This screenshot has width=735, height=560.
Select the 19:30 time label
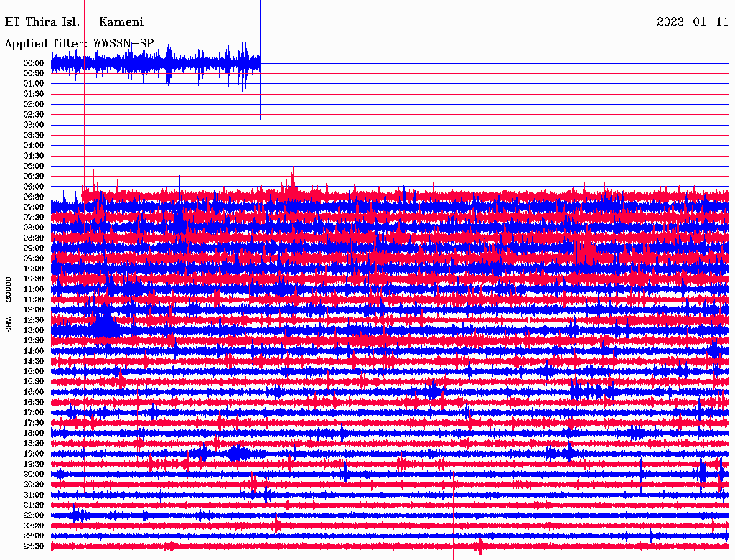pos(34,465)
